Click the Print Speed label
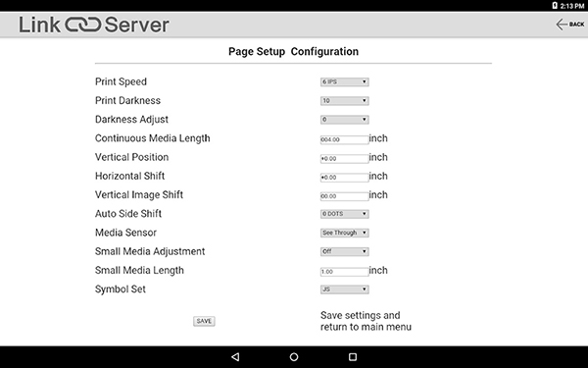This screenshot has height=368, width=588. [x=121, y=81]
